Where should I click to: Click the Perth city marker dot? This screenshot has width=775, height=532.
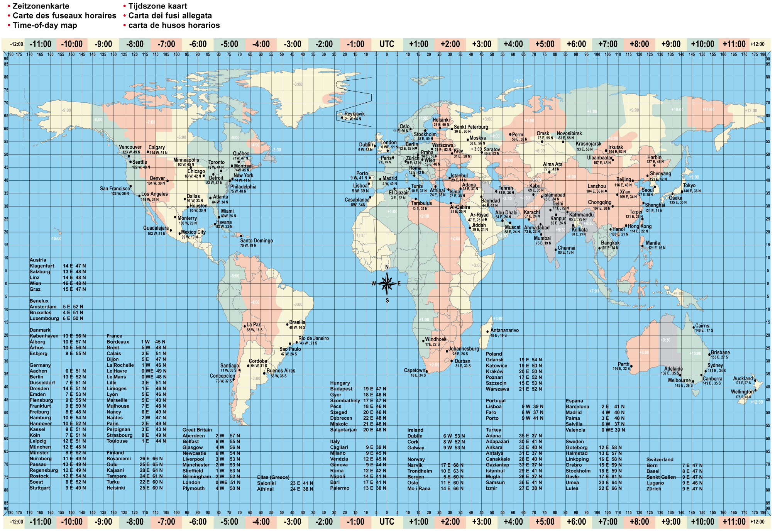pos(631,366)
